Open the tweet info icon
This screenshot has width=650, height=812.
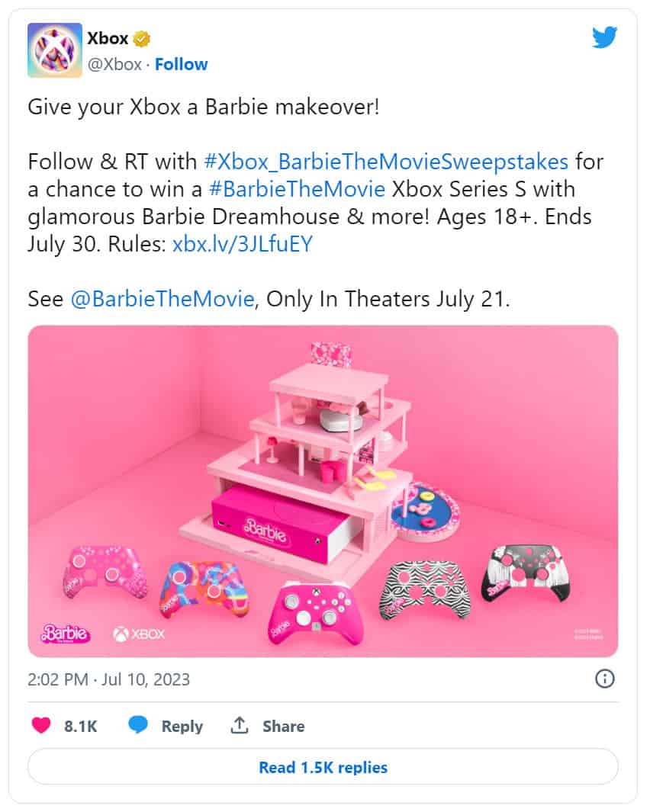coord(604,679)
